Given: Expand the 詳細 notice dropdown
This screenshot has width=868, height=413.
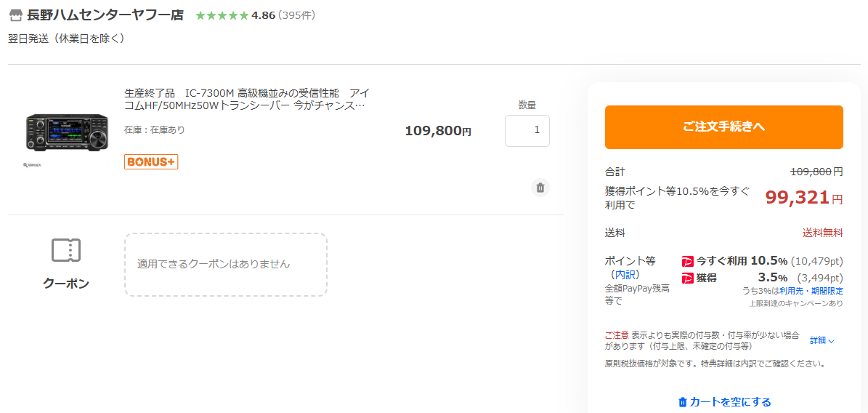Looking at the screenshot, I should (x=822, y=340).
